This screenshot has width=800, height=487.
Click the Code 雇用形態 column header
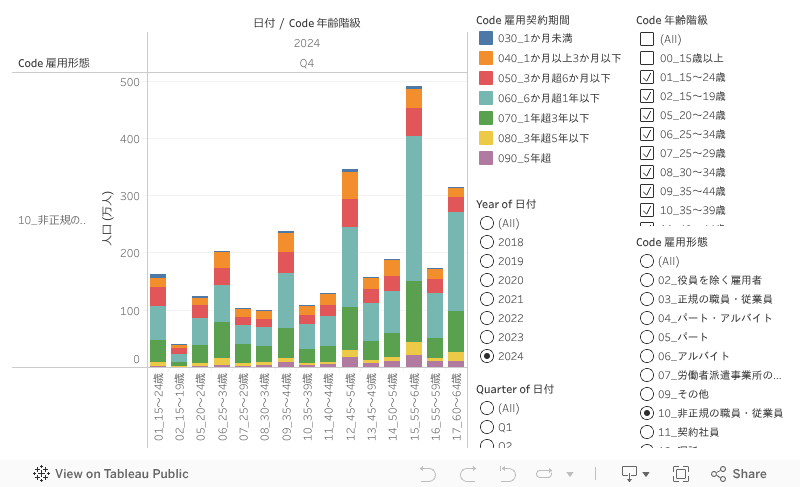pos(54,63)
